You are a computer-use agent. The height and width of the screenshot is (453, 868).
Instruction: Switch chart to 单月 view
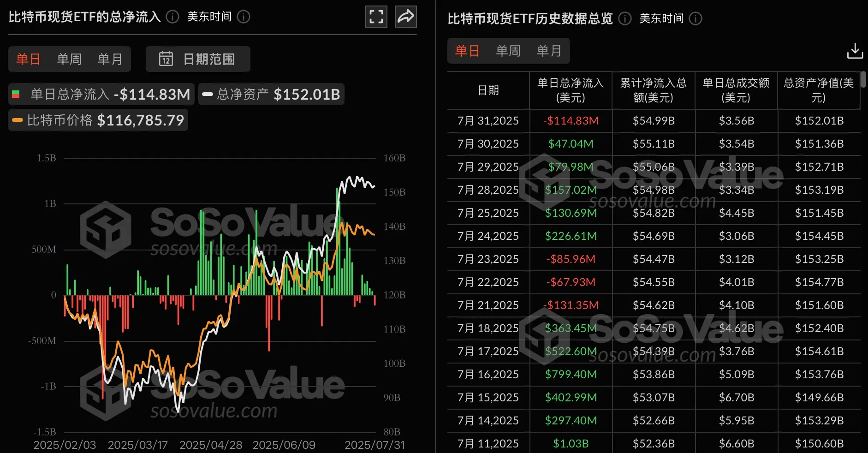(110, 59)
